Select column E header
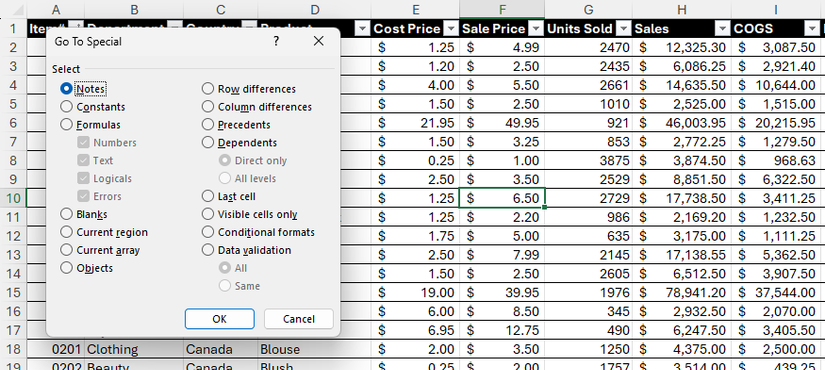Viewport: 825px width, 370px height. [415, 9]
